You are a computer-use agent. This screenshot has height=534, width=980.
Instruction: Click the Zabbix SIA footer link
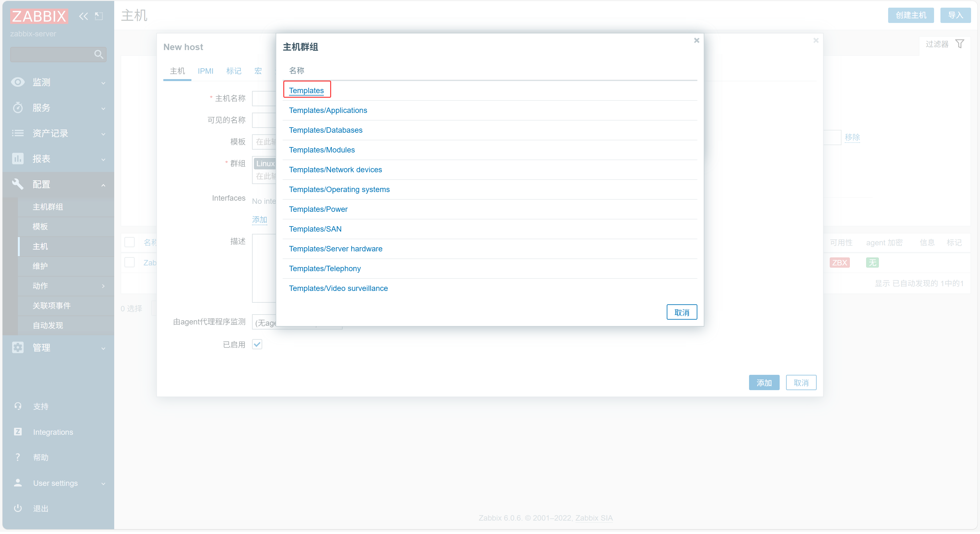pos(594,518)
